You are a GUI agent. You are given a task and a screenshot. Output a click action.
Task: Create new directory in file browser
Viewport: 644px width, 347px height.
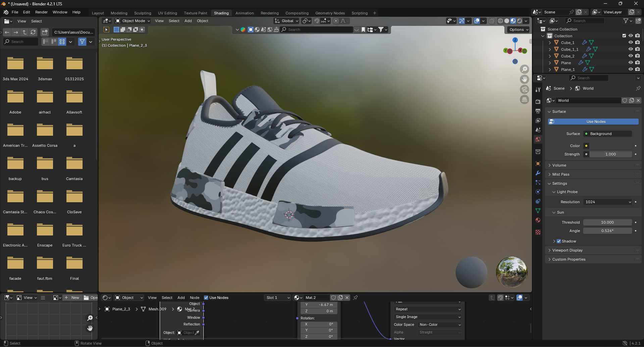tap(45, 32)
